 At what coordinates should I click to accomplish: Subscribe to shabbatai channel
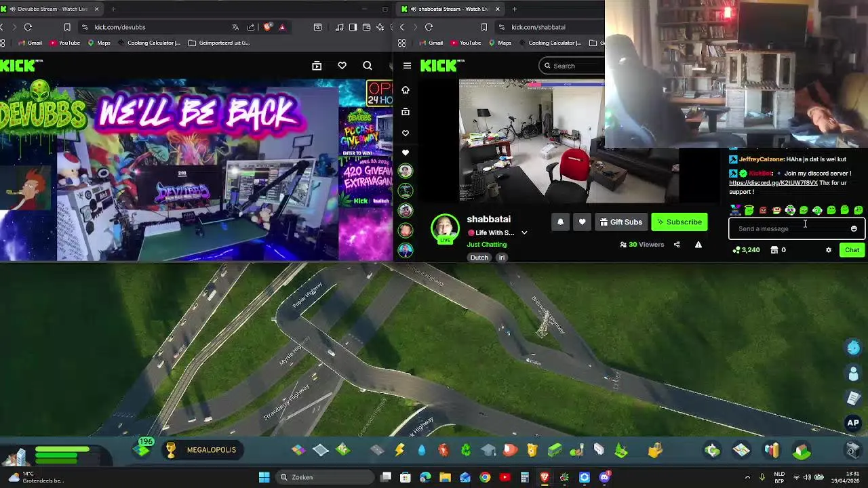(679, 222)
